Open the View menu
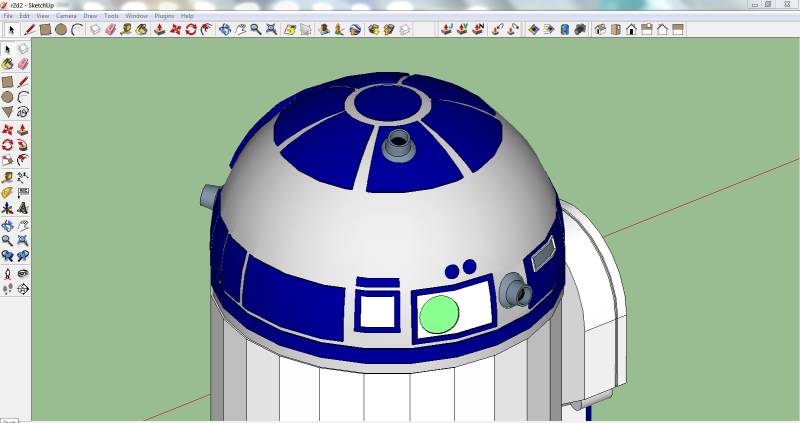Image resolution: width=800 pixels, height=423 pixels. pyautogui.click(x=43, y=16)
